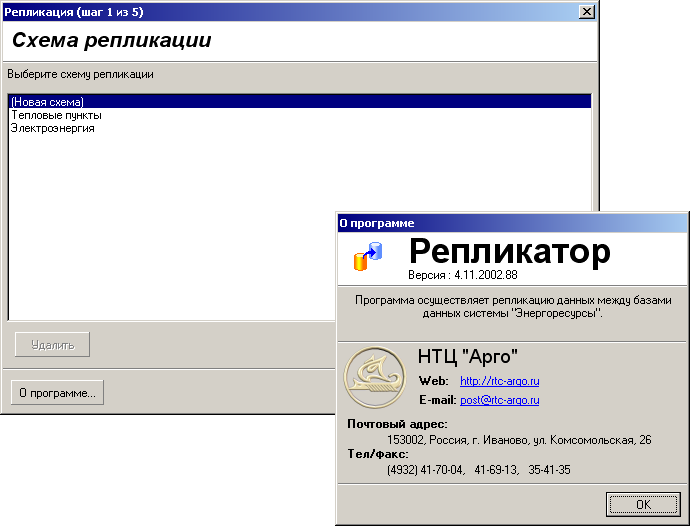This screenshot has width=690, height=526.
Task: Click the postal address line 153002
Action: (519, 440)
